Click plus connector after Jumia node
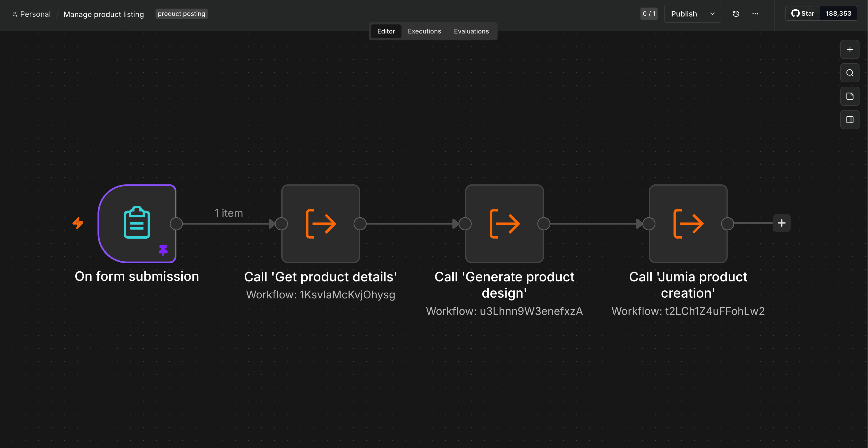 [x=782, y=223]
